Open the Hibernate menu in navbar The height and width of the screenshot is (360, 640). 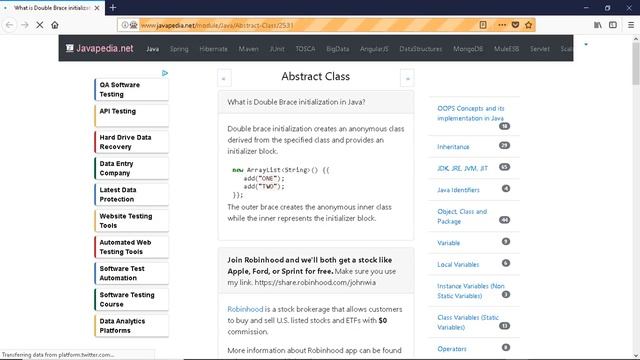[x=213, y=49]
